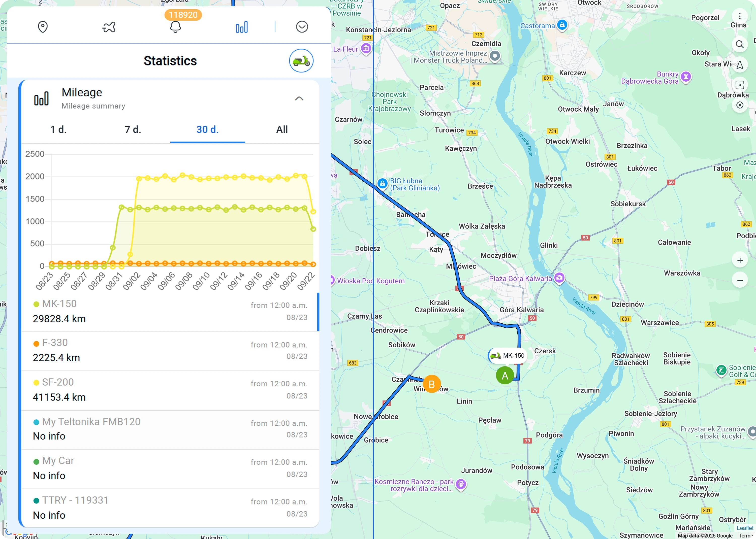Viewport: 756px width, 539px height.
Task: Open the Leaflet attribution link
Action: pos(745,528)
